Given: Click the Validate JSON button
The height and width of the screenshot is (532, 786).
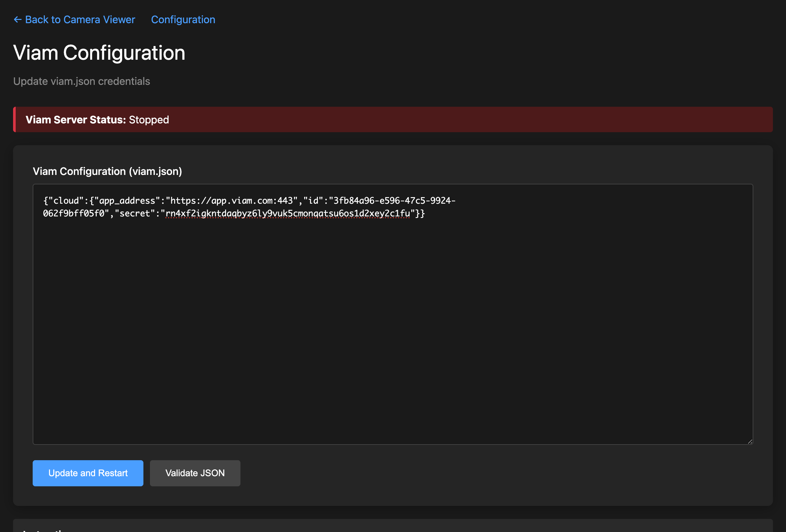Looking at the screenshot, I should pos(195,473).
